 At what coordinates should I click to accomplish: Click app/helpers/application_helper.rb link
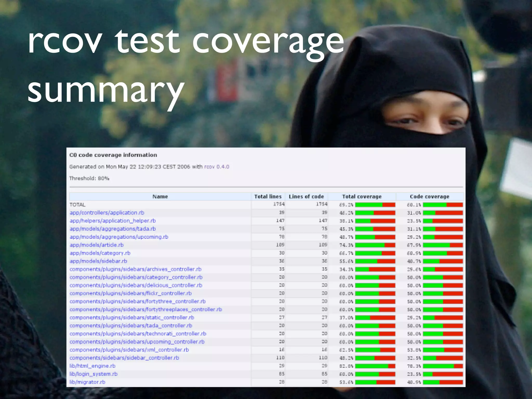pyautogui.click(x=112, y=221)
